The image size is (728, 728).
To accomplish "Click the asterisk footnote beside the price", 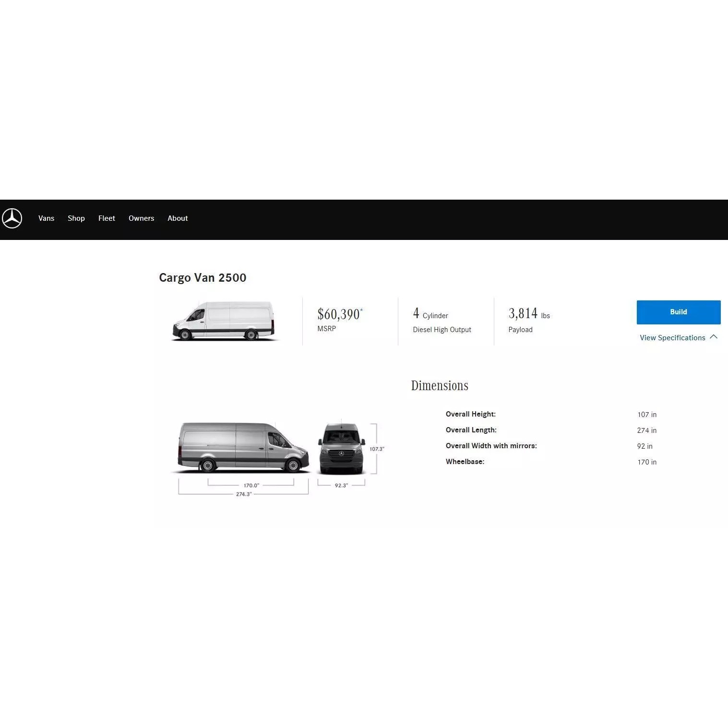I will pyautogui.click(x=361, y=310).
